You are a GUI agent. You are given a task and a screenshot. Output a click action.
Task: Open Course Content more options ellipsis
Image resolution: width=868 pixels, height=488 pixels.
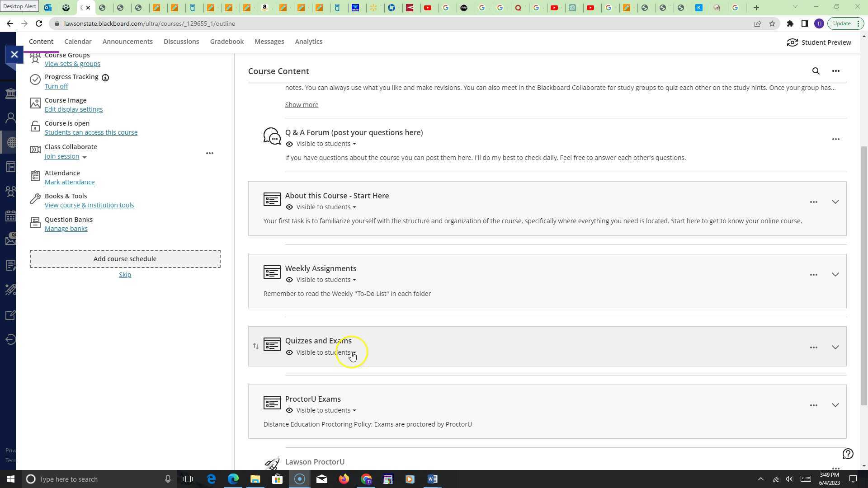tap(835, 71)
